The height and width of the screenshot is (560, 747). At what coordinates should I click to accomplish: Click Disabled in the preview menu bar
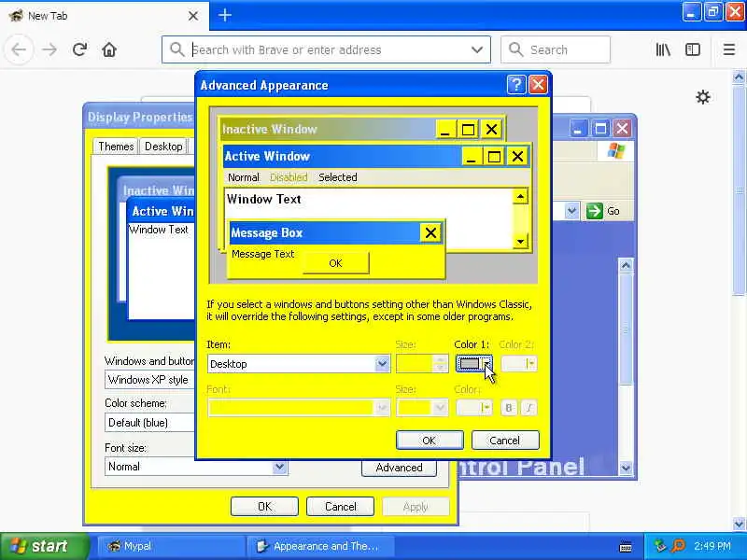(289, 177)
